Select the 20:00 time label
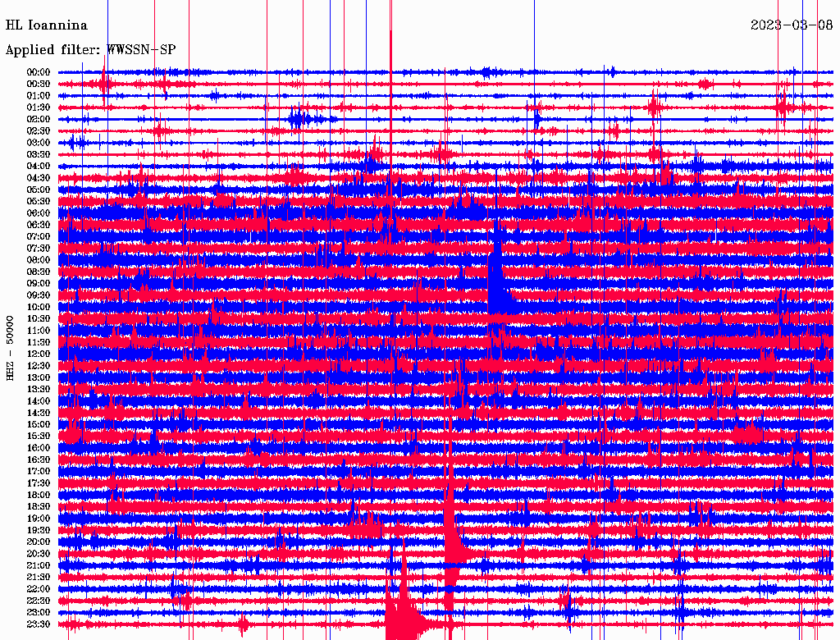Image resolution: width=840 pixels, height=640 pixels. tap(39, 542)
